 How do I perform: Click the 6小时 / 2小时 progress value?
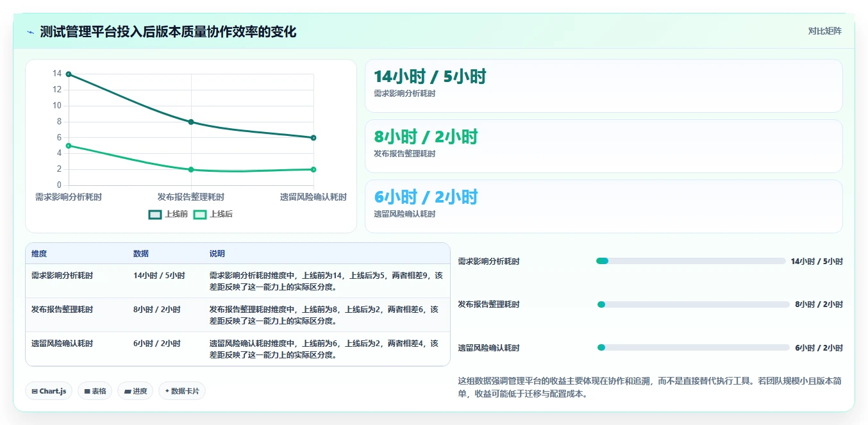tap(819, 348)
